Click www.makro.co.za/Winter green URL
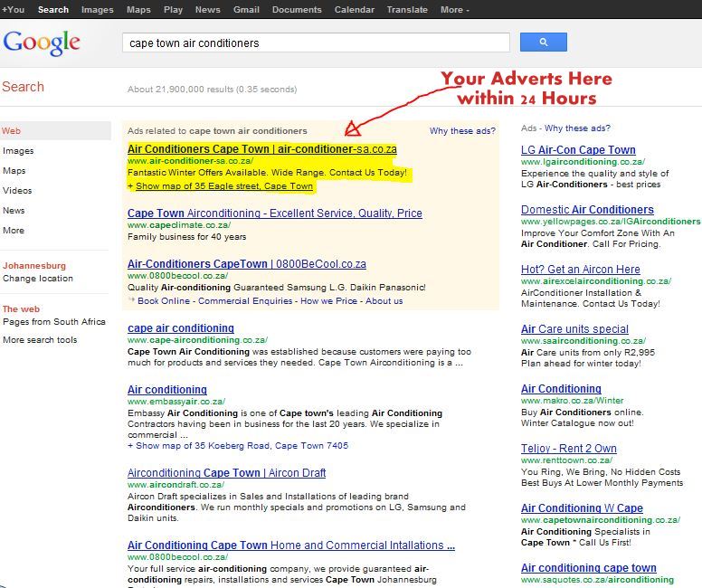This screenshot has width=702, height=588. coord(572,401)
